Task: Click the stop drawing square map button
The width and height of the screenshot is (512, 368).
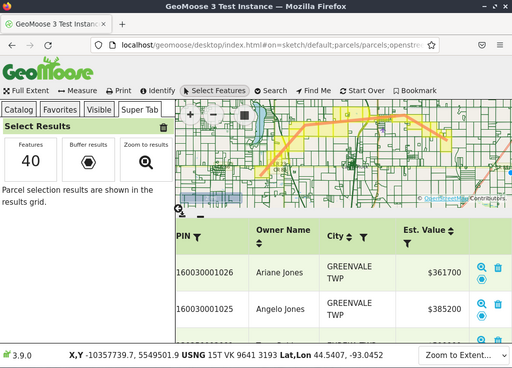Action: [x=244, y=115]
